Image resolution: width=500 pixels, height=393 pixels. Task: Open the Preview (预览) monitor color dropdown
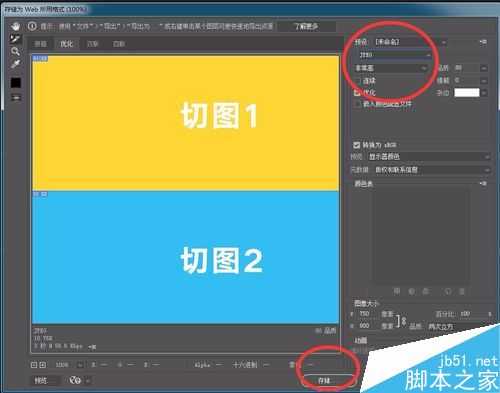tap(429, 157)
